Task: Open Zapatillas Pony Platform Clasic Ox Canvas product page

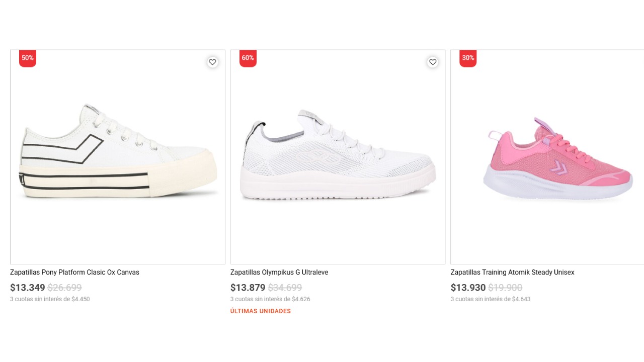Action: pyautogui.click(x=74, y=272)
